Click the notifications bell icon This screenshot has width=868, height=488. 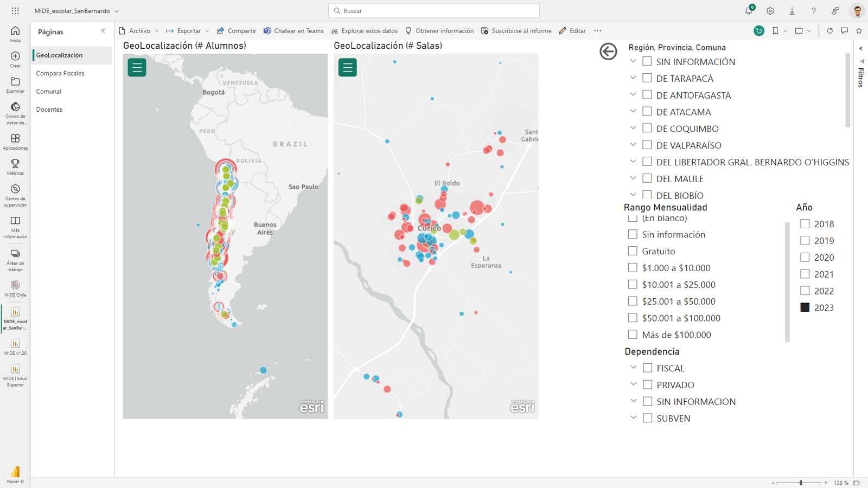click(749, 11)
